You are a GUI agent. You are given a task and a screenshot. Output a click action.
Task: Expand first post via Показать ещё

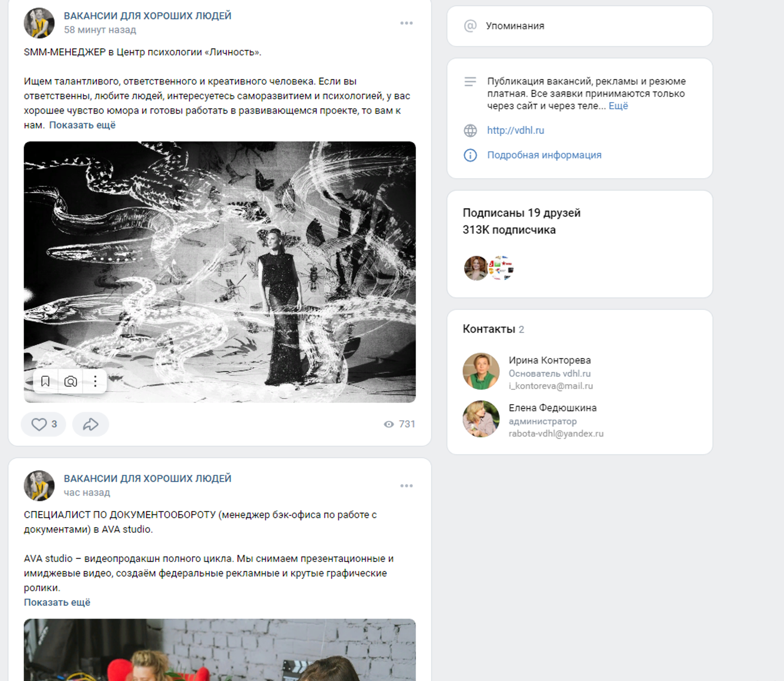click(x=82, y=125)
